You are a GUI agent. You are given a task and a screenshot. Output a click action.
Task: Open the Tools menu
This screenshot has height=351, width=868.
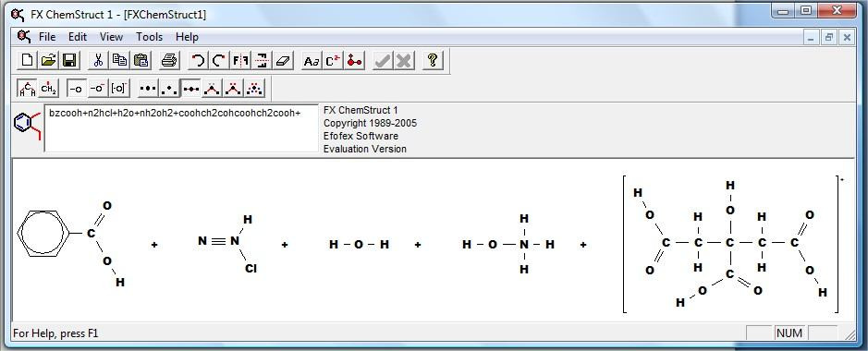150,37
